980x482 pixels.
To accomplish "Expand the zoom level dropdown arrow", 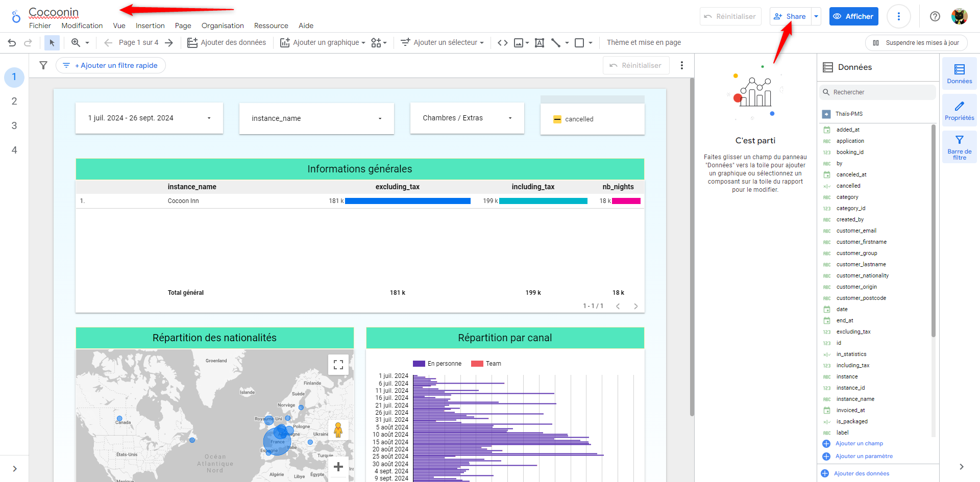I will [87, 43].
